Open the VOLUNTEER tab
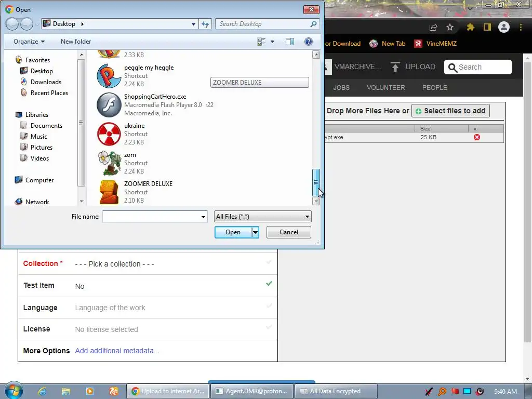The height and width of the screenshot is (399, 532). (386, 87)
